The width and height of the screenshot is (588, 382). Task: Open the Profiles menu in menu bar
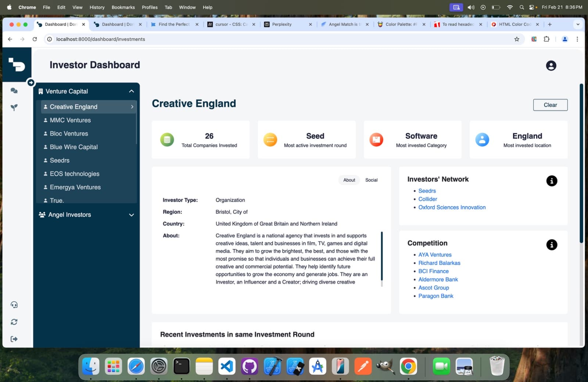coord(150,7)
